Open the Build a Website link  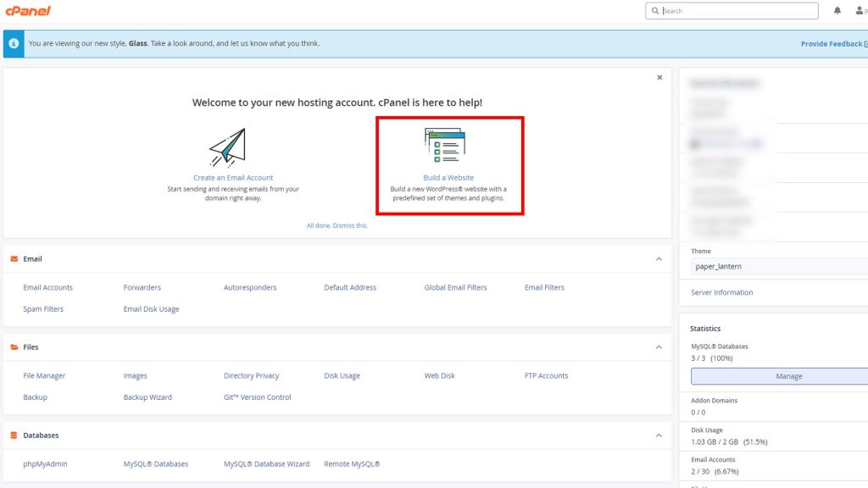click(x=448, y=178)
